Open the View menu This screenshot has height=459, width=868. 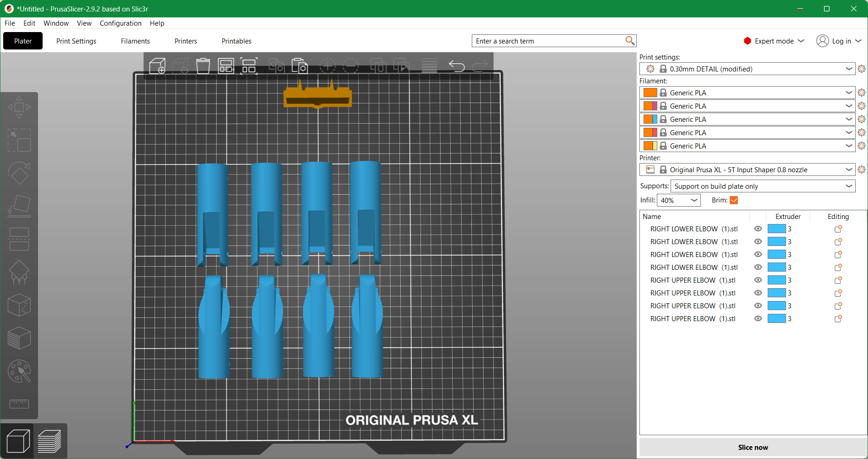[x=84, y=23]
